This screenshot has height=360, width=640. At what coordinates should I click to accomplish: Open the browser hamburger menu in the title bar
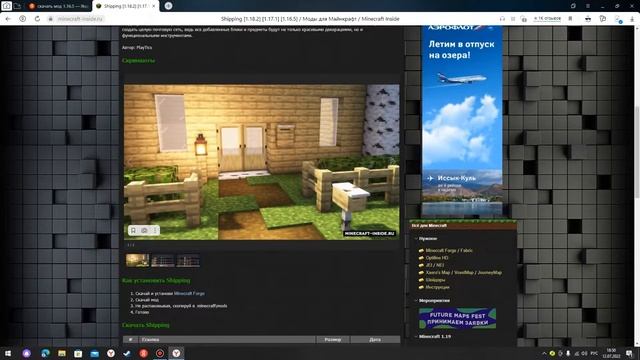point(588,6)
